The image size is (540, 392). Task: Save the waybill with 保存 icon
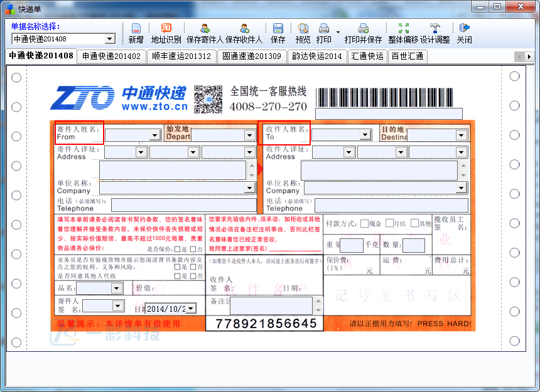[x=278, y=34]
